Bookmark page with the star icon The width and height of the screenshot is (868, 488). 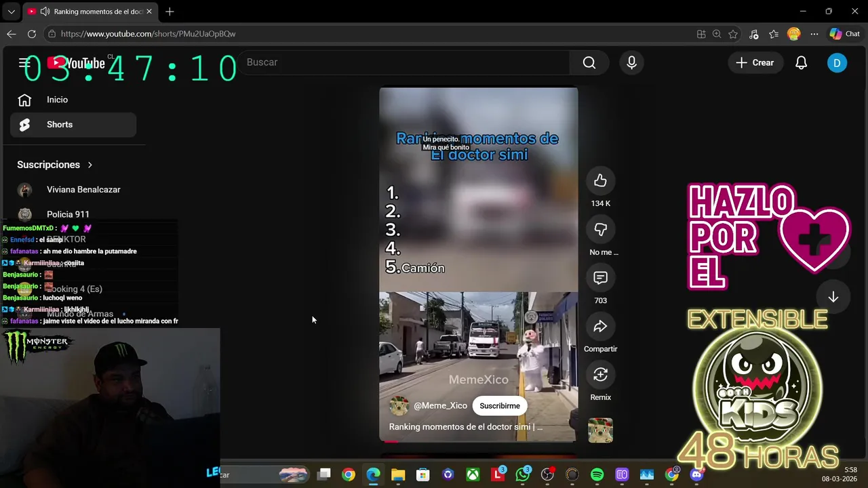[x=733, y=34]
